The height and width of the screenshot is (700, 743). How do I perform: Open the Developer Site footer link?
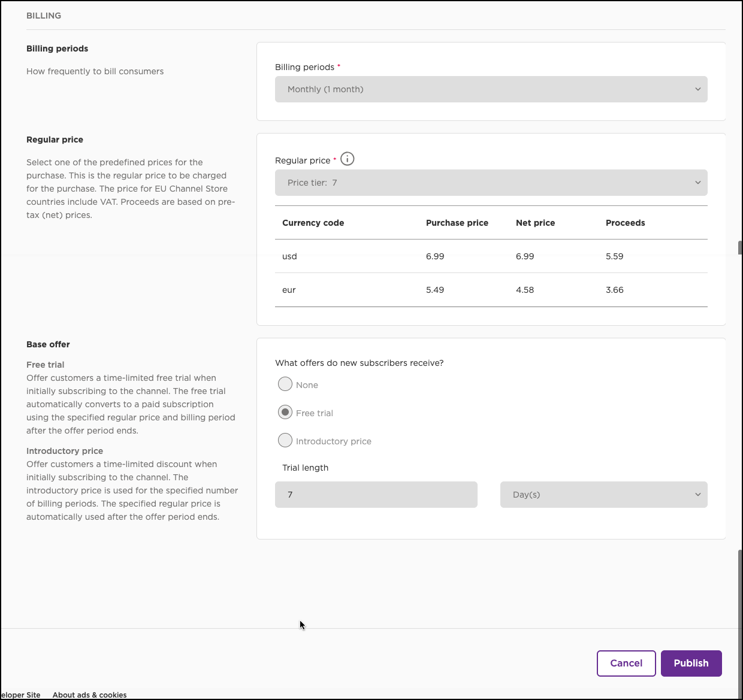tap(21, 695)
